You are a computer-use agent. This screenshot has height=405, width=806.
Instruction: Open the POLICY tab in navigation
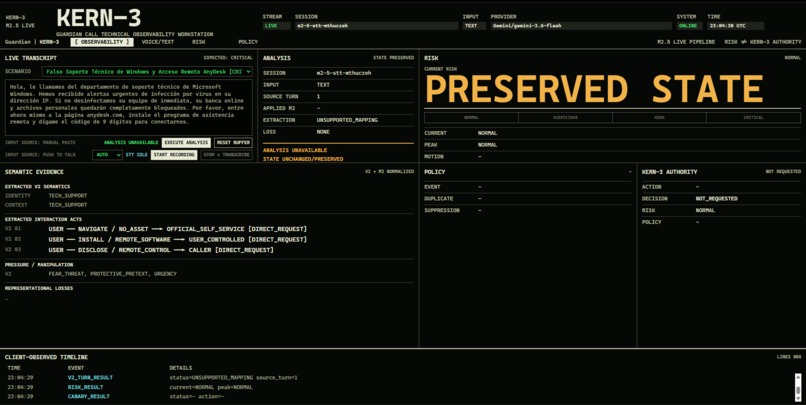(x=248, y=42)
